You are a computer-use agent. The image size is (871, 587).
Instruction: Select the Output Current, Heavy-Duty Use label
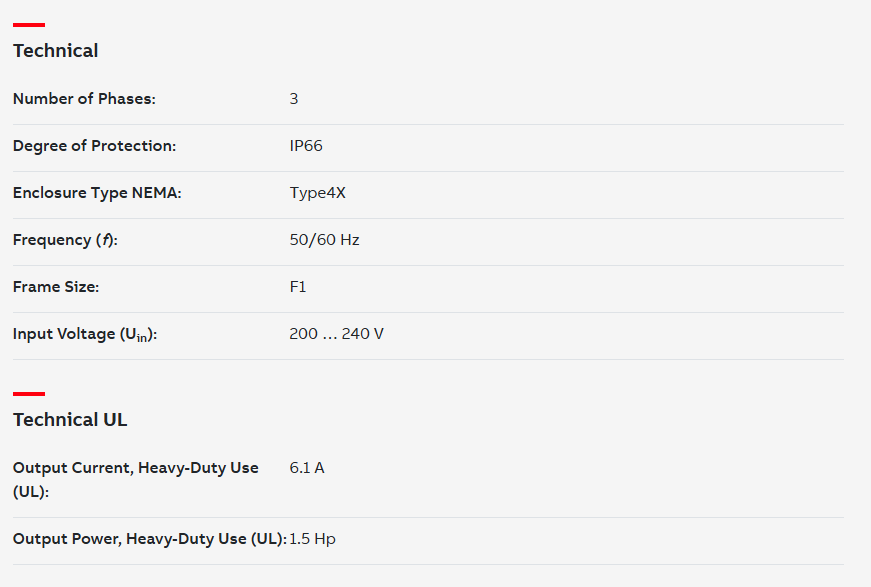(x=136, y=480)
